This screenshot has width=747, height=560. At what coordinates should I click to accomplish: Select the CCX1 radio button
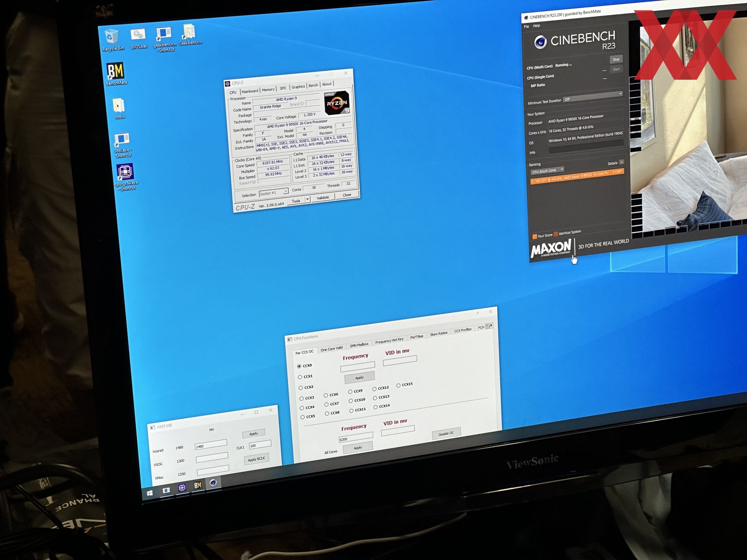(x=300, y=377)
